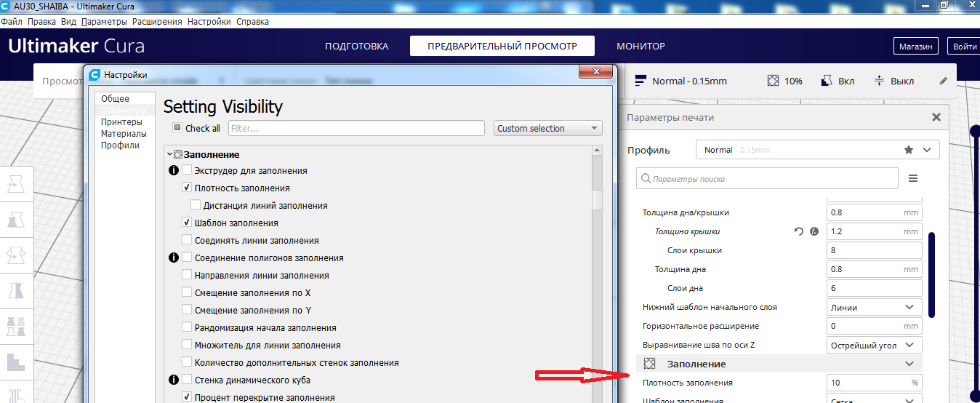Enable Смещение заполнения по Y checkbox
Image resolution: width=980 pixels, height=403 pixels.
187,310
